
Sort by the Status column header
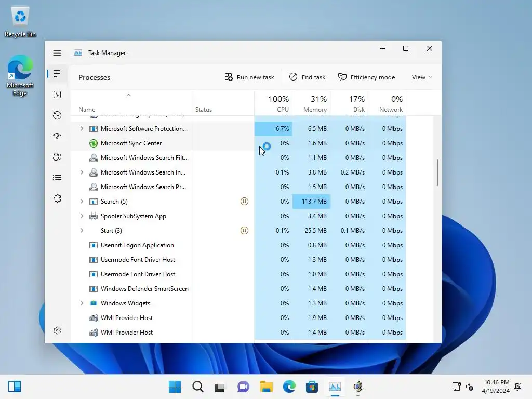point(223,103)
